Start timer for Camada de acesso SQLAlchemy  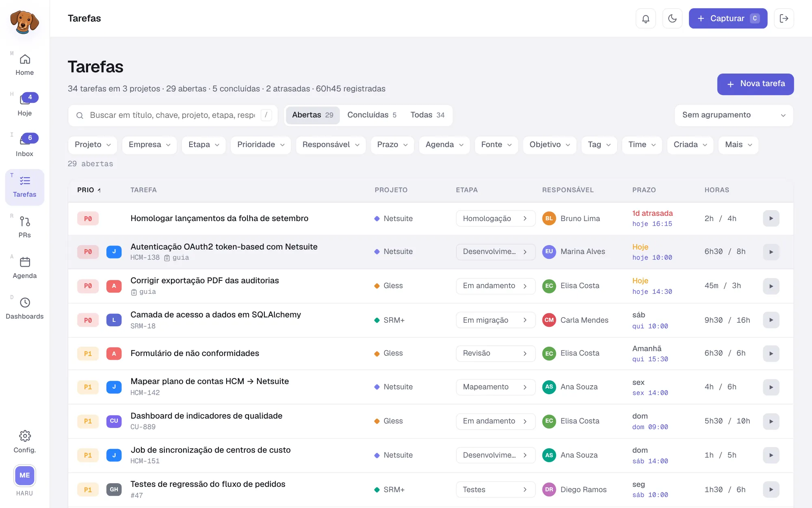pyautogui.click(x=771, y=320)
